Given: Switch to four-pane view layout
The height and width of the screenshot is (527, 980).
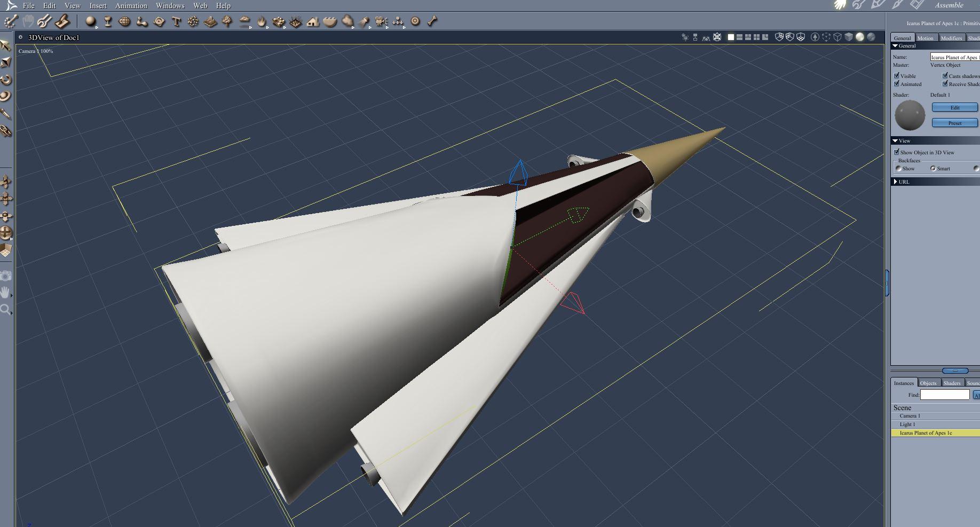Looking at the screenshot, I should point(757,37).
